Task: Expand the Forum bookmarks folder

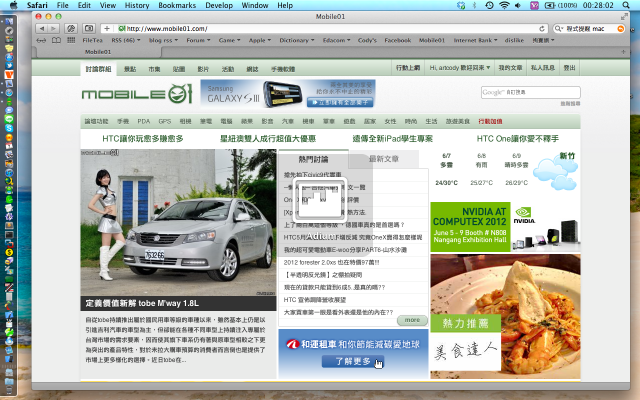Action: pos(198,40)
